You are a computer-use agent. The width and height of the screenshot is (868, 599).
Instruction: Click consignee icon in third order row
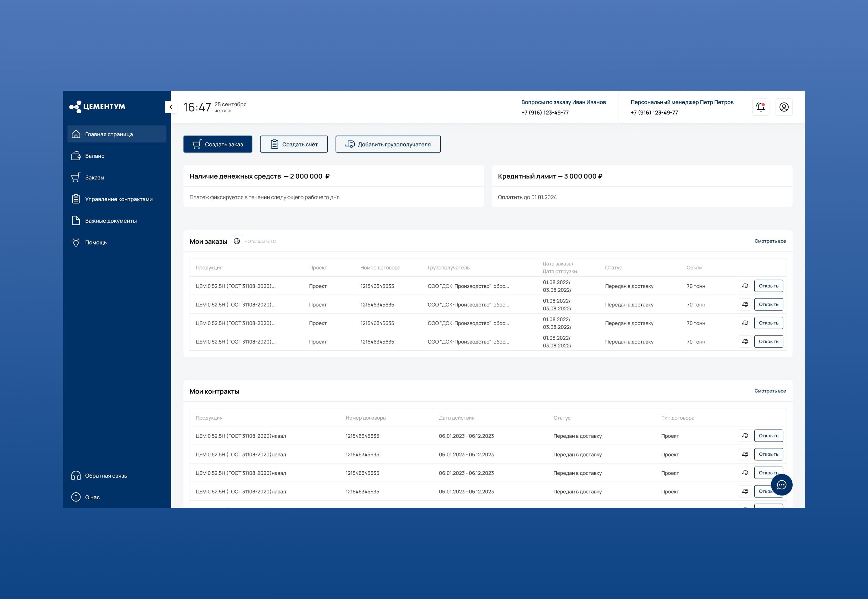tap(745, 323)
